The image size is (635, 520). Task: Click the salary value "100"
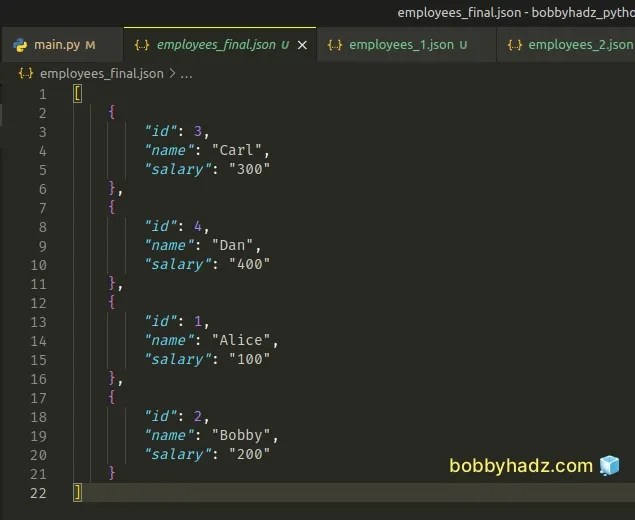[x=249, y=359]
